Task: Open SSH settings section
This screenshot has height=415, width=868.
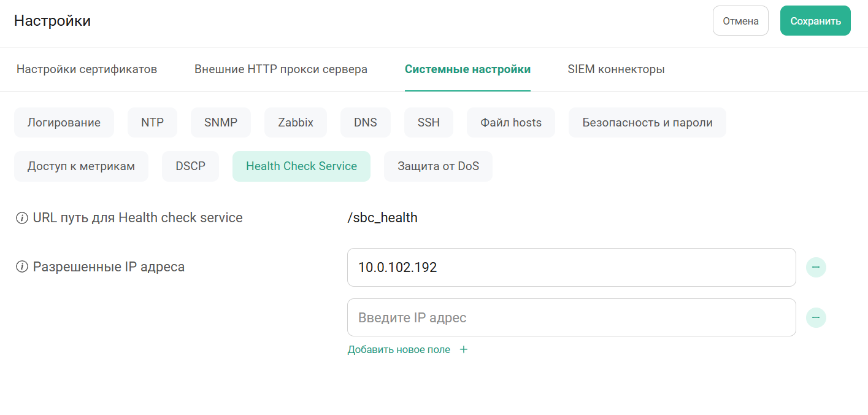Action: [429, 123]
